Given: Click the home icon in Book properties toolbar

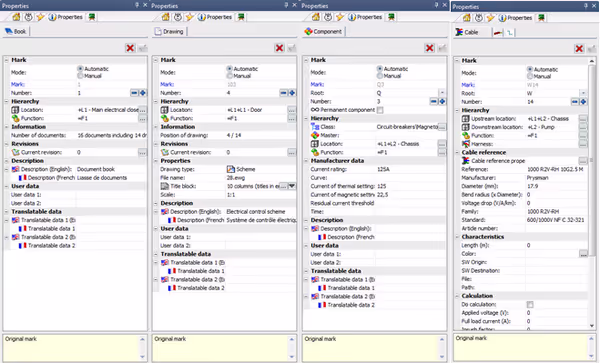Looking at the screenshot, I should click(16, 17).
